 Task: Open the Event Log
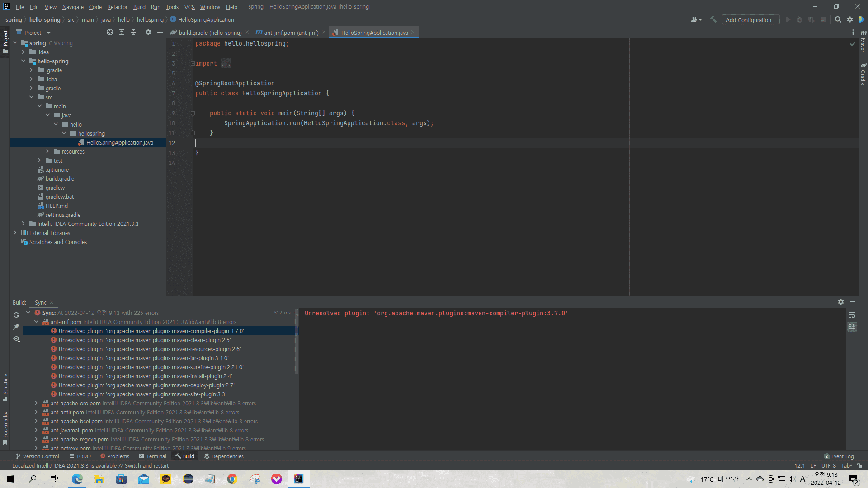point(839,456)
